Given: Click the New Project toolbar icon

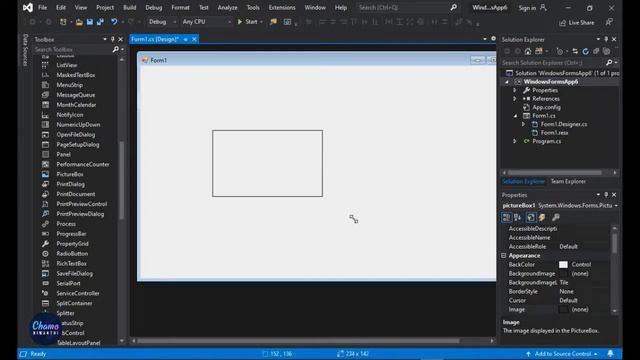Looking at the screenshot, I should [x=63, y=22].
